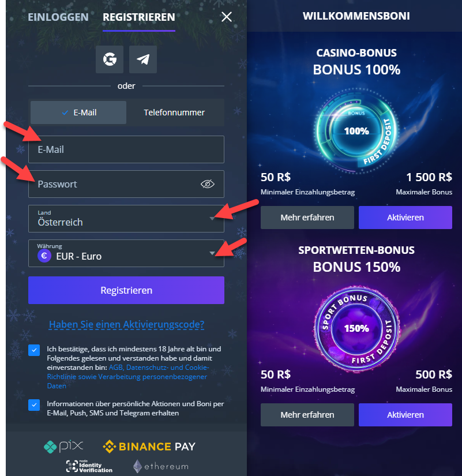The width and height of the screenshot is (462, 476).
Task: Open the Land dropdown showing Österreich
Action: point(126,219)
